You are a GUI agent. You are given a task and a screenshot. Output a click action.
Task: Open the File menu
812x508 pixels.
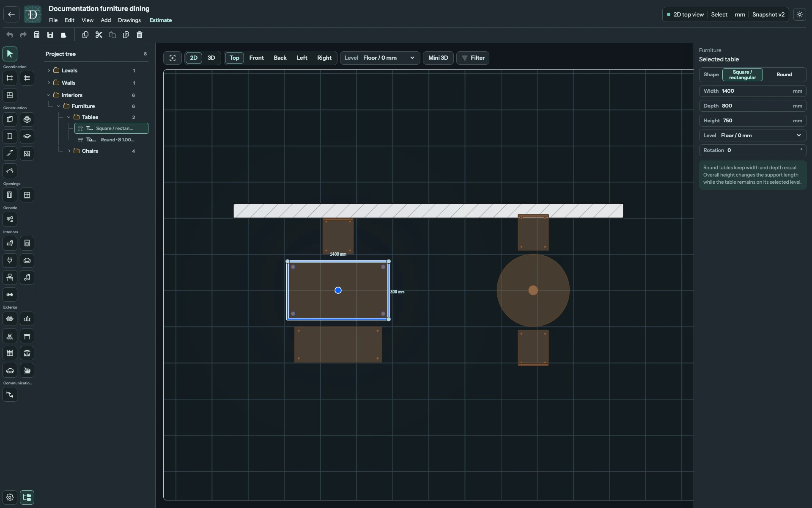53,20
